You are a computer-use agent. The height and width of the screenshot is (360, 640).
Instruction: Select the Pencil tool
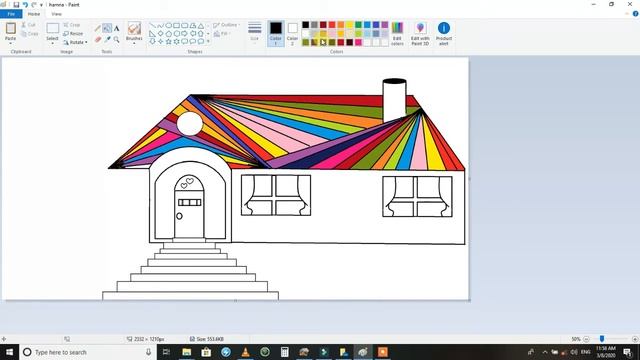click(98, 28)
